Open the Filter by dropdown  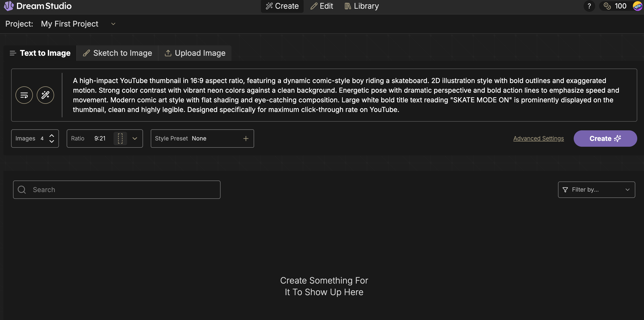coord(596,190)
